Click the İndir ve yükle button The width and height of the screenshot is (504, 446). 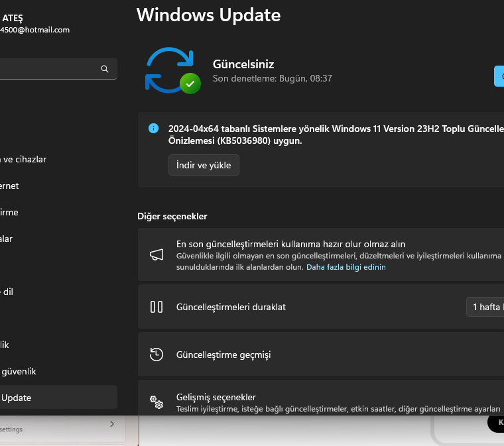204,165
